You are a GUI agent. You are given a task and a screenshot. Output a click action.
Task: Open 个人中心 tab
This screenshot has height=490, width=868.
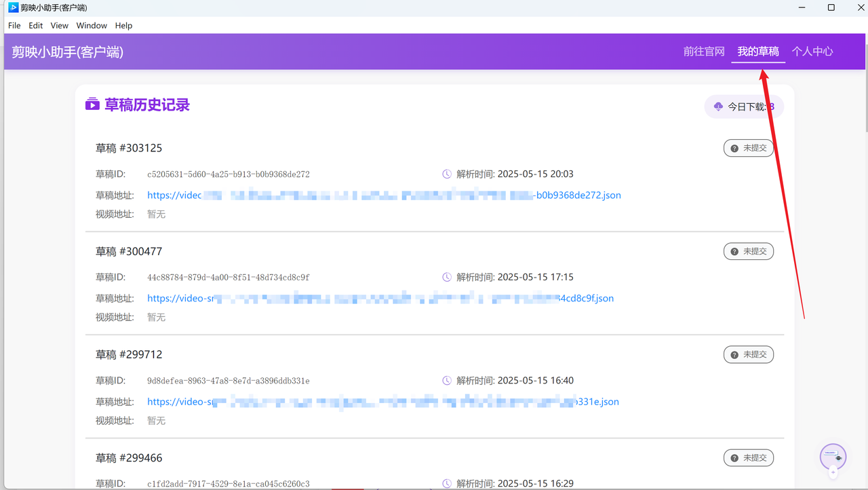[x=812, y=52]
